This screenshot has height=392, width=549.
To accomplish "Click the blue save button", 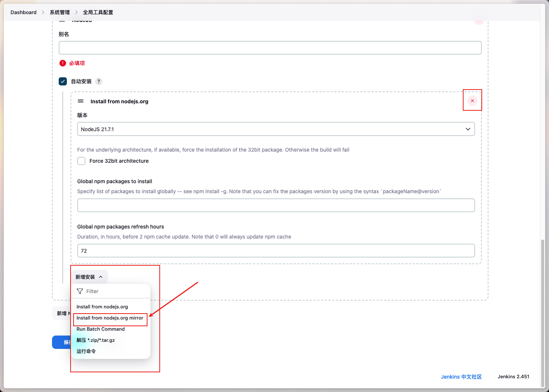I will coord(61,342).
